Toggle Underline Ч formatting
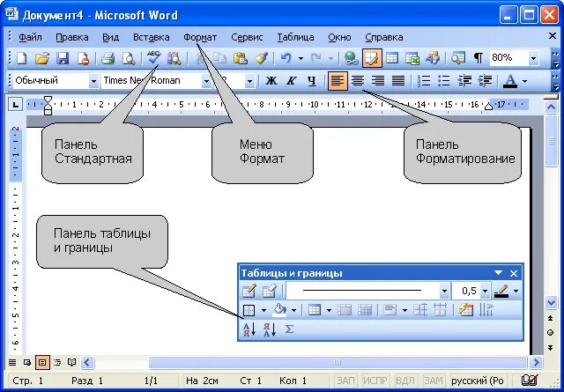The image size is (564, 392). tap(311, 80)
